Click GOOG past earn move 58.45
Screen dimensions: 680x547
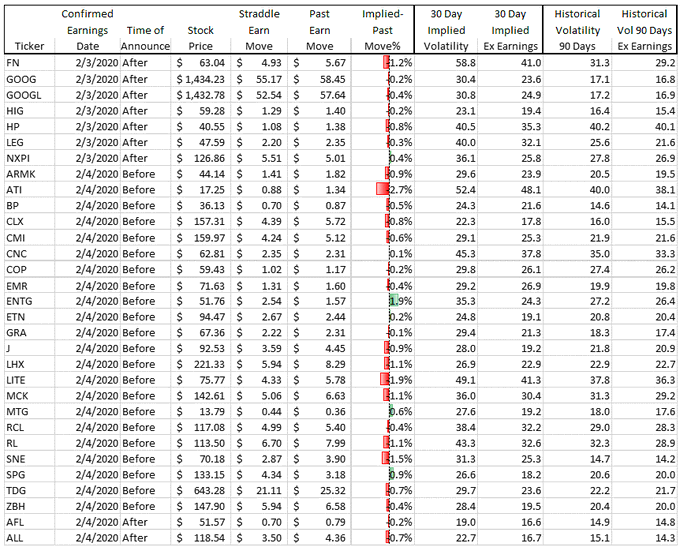(319, 79)
